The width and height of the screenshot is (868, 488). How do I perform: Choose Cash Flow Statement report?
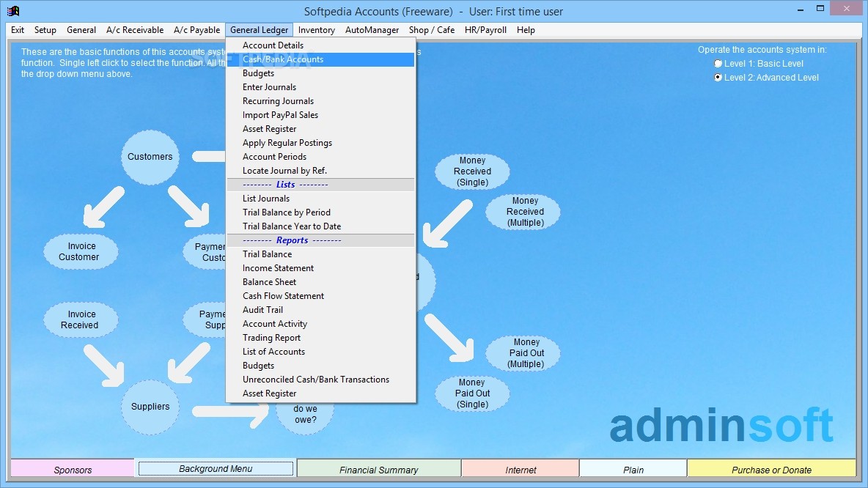320,296
